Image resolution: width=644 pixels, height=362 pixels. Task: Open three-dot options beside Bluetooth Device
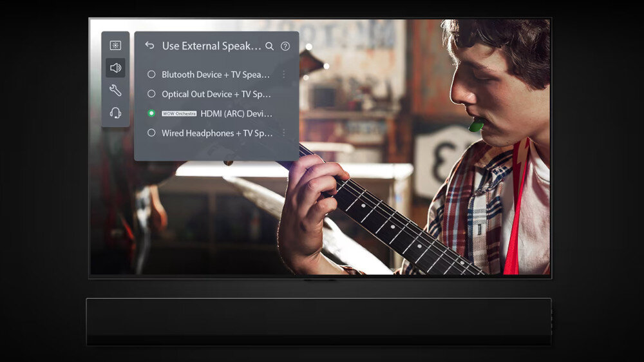coord(283,75)
